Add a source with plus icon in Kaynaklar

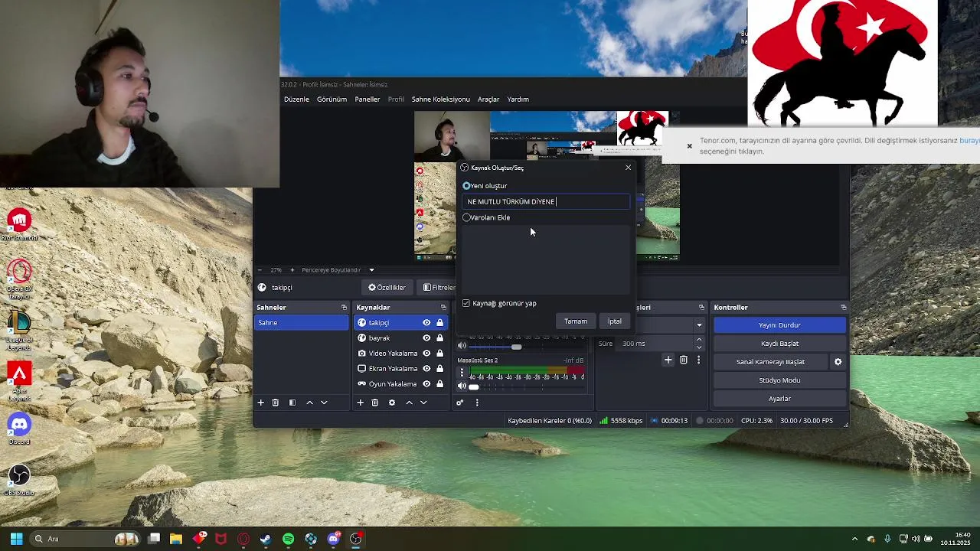point(360,403)
